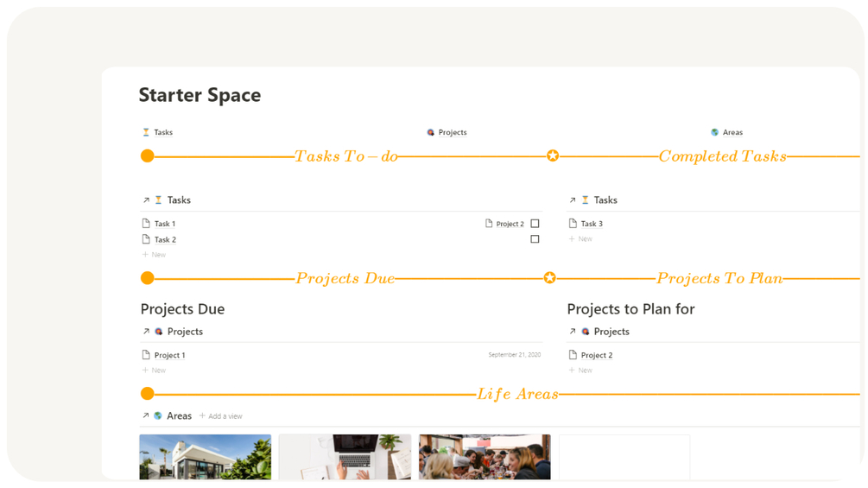Viewport: 868px width, 488px height.
Task: Click the arrow icon beside Projects under Projects Due
Action: pos(146,332)
